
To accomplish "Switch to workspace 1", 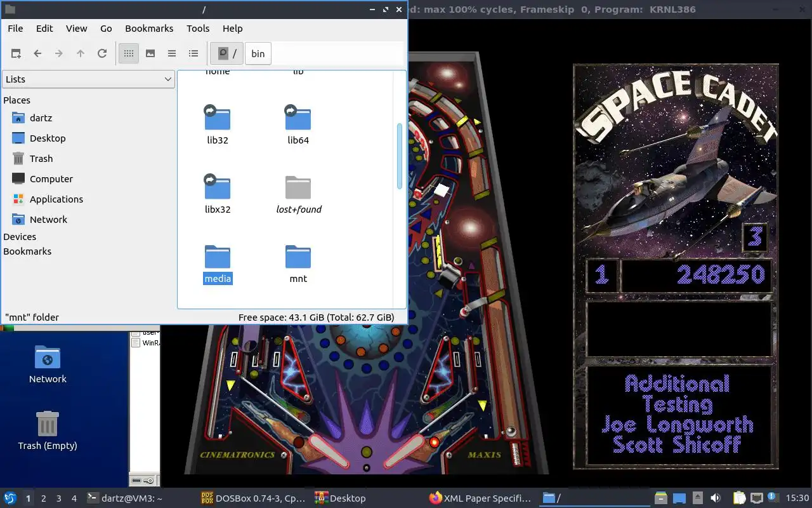I will point(28,498).
